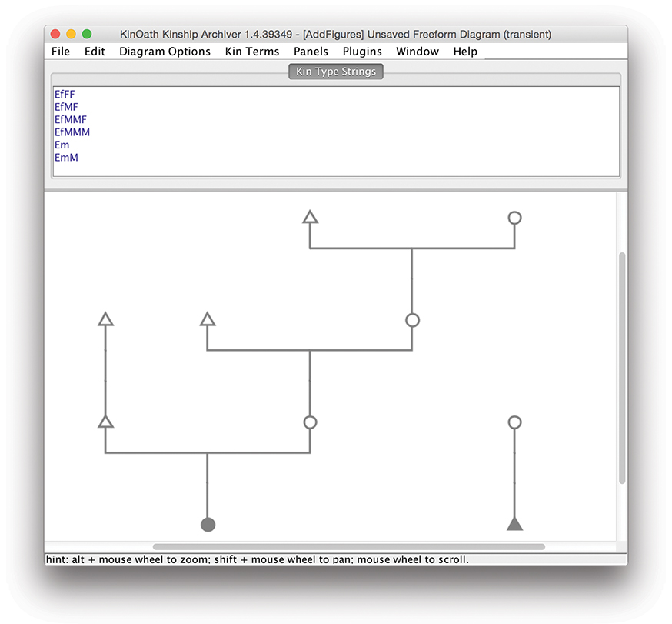
Task: Select the topmost triangle node in diagram
Action: click(x=311, y=217)
